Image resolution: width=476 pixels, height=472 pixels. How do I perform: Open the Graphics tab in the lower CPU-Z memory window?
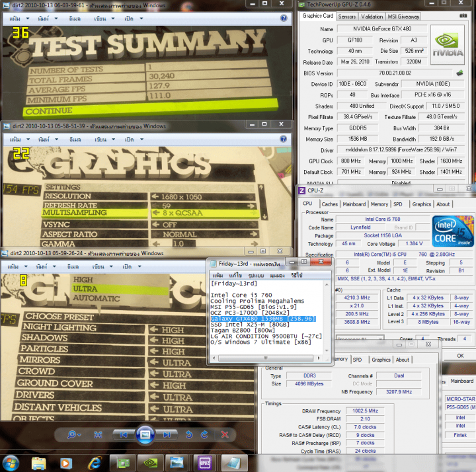[381, 360]
